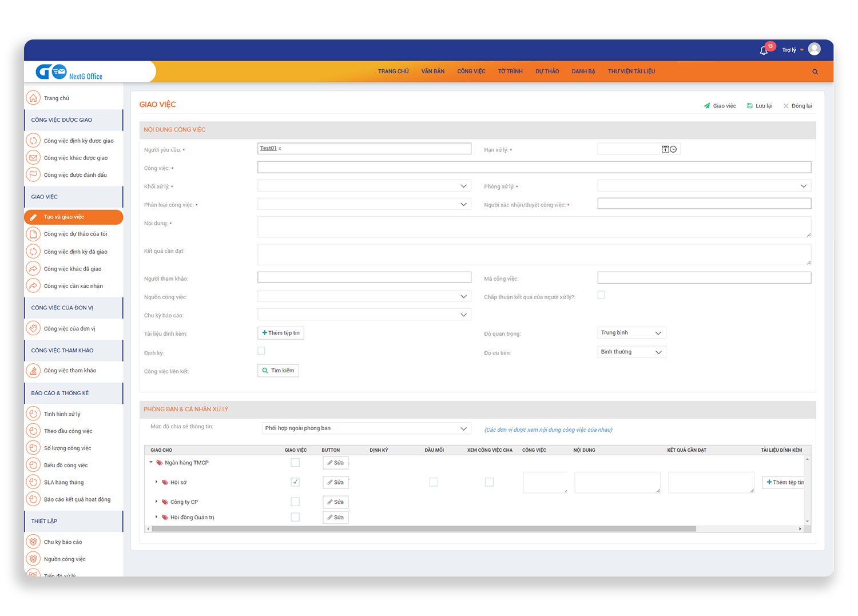Open the Nguồn công việc dropdown in form

click(x=364, y=297)
